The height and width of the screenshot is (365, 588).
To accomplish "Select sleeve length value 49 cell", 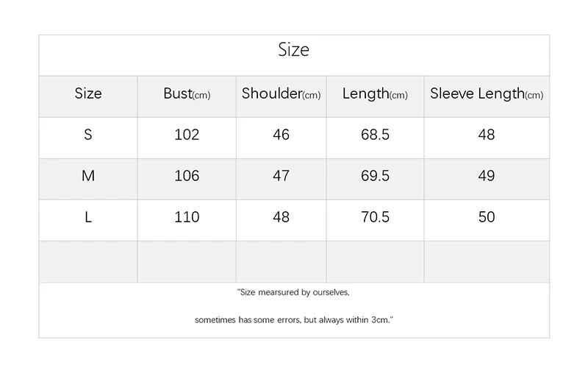I will [487, 176].
